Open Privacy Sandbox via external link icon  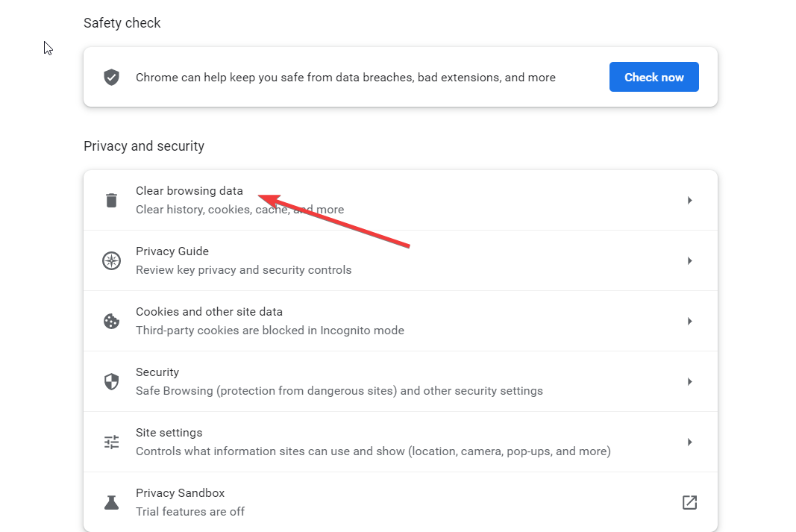click(x=689, y=502)
